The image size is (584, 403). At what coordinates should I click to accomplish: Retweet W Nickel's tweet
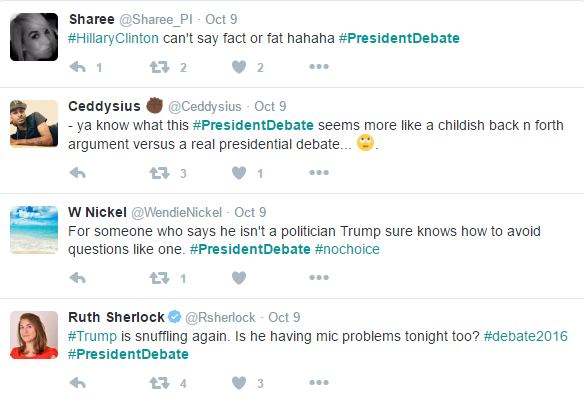[159, 278]
